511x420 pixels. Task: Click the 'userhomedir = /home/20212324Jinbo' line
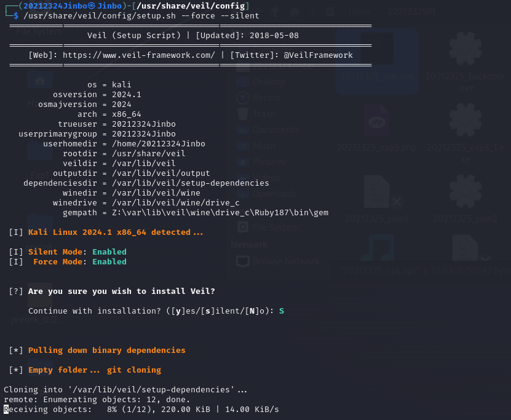click(124, 144)
